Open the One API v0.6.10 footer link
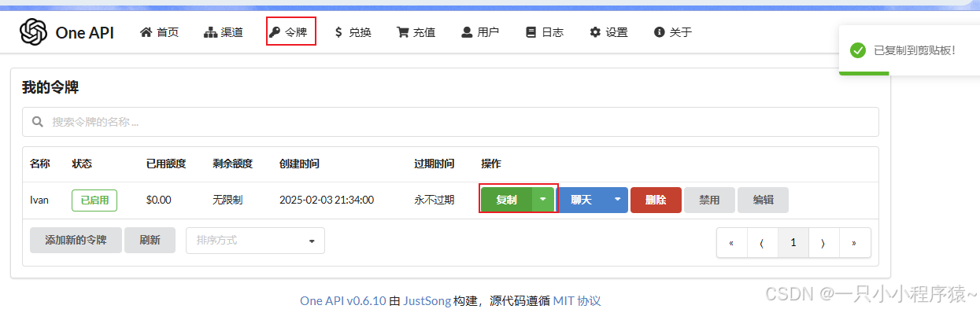Image resolution: width=980 pixels, height=309 pixels. (x=343, y=300)
